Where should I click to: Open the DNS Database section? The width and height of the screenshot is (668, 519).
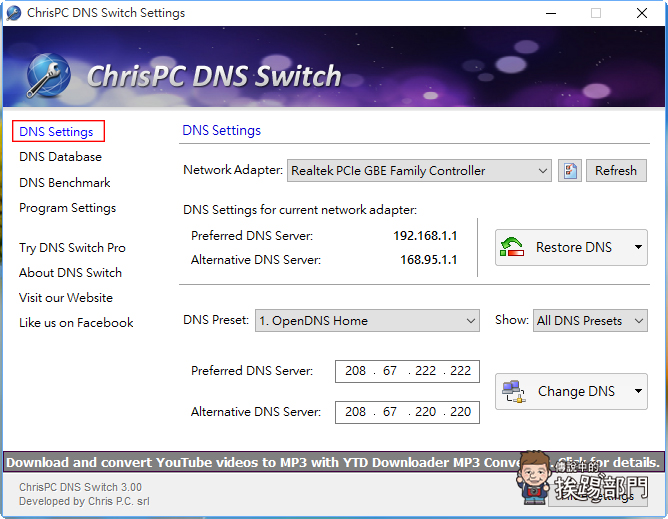tap(60, 157)
